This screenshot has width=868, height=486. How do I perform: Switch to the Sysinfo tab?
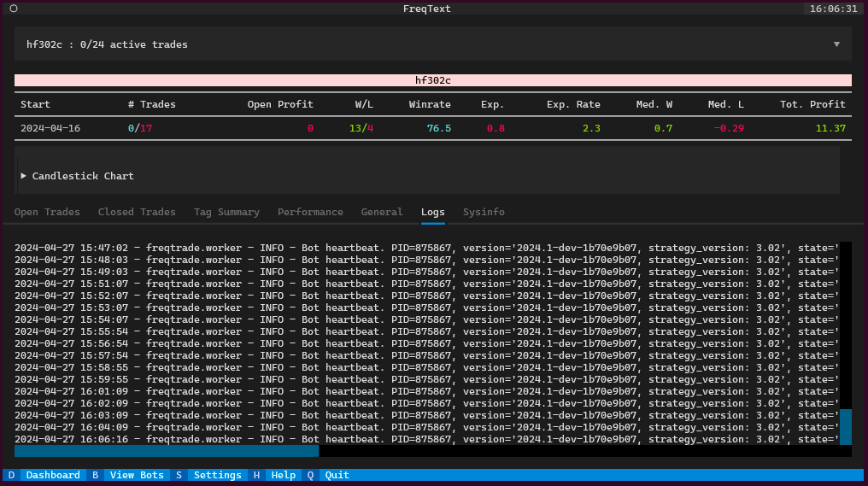(484, 212)
